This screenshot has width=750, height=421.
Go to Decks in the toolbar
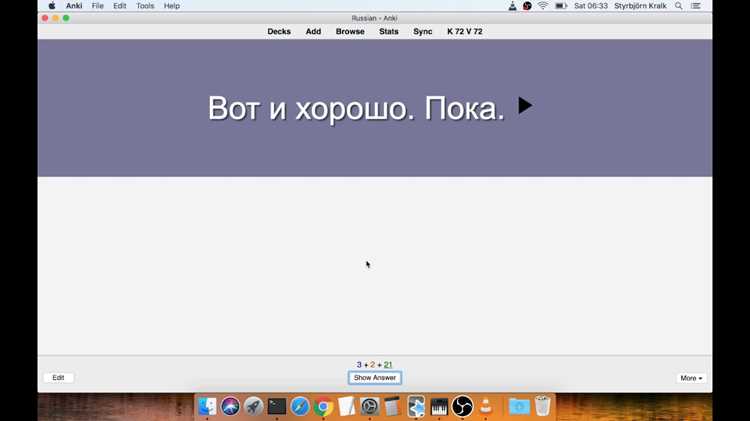pyautogui.click(x=279, y=31)
